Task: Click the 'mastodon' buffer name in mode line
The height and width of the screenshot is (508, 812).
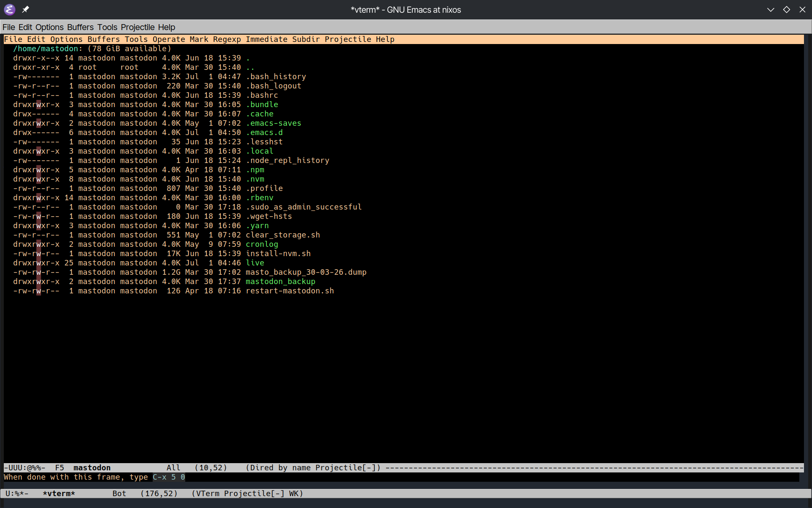Action: pos(92,468)
